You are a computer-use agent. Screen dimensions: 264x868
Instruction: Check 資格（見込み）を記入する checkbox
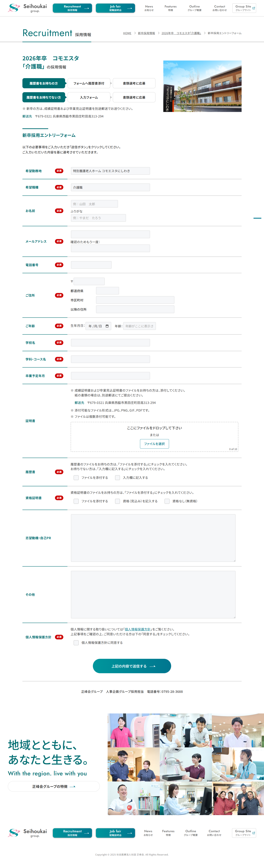pos(118,501)
